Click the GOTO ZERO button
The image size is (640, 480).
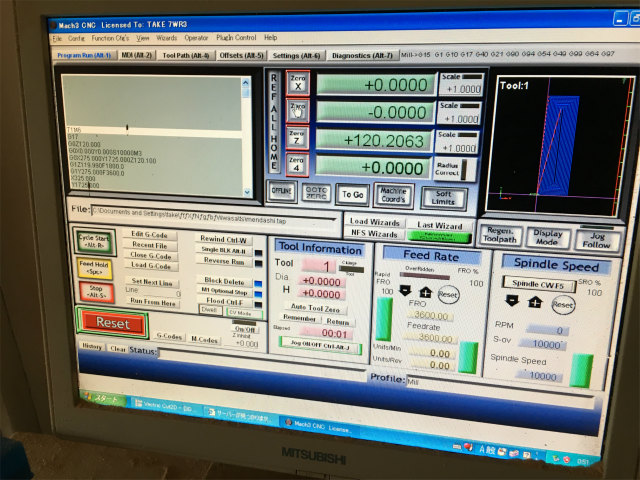click(316, 192)
